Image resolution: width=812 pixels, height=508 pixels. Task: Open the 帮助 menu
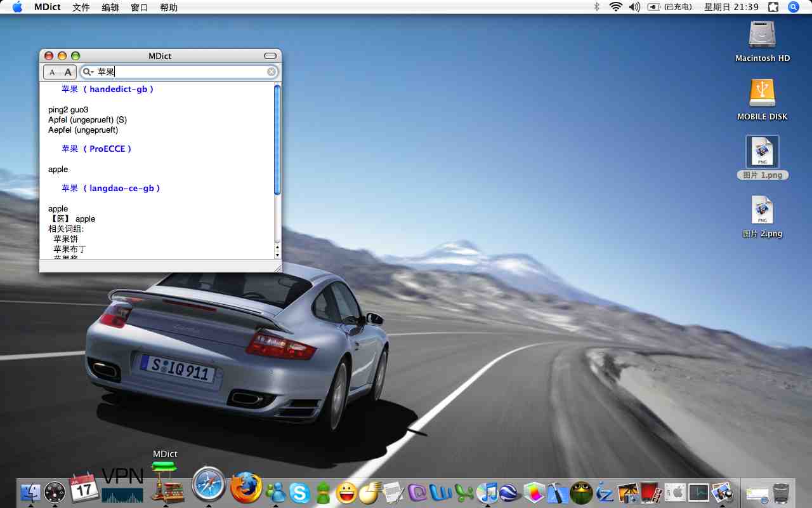click(169, 8)
